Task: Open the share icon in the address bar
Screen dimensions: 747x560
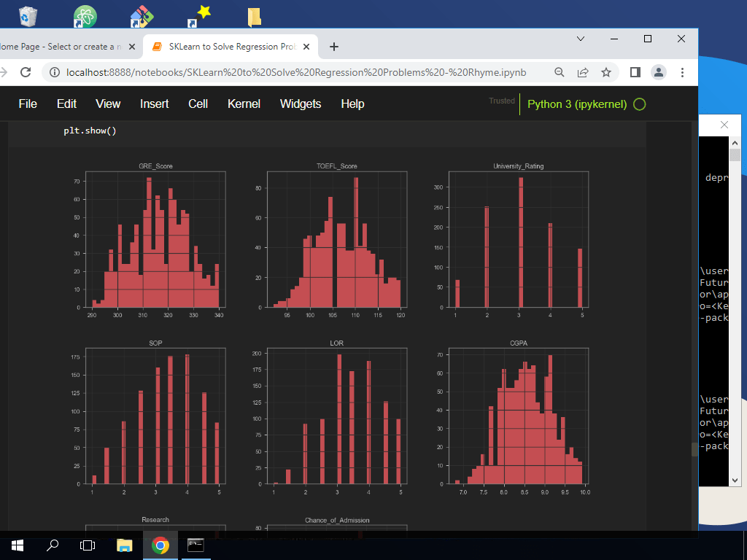Action: pyautogui.click(x=582, y=72)
